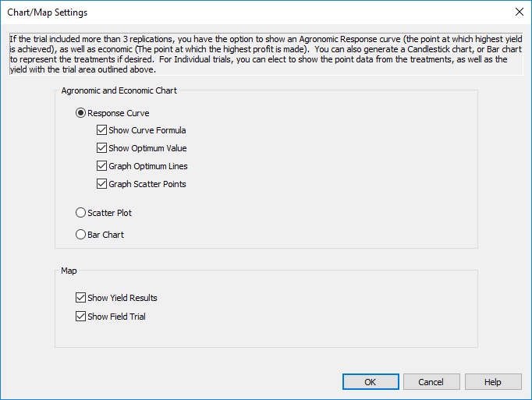532x400 pixels.
Task: Click the Show Yield Results label text
Action: coord(122,298)
